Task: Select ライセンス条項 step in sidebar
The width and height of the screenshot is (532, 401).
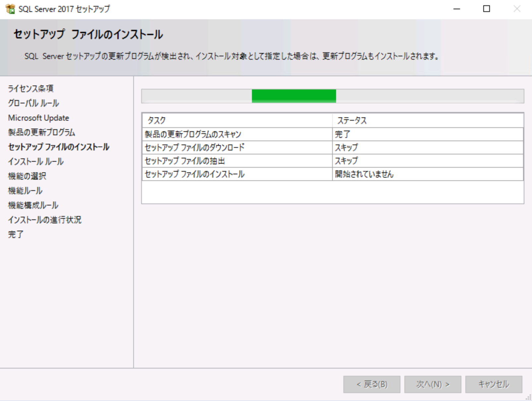Action: [30, 88]
